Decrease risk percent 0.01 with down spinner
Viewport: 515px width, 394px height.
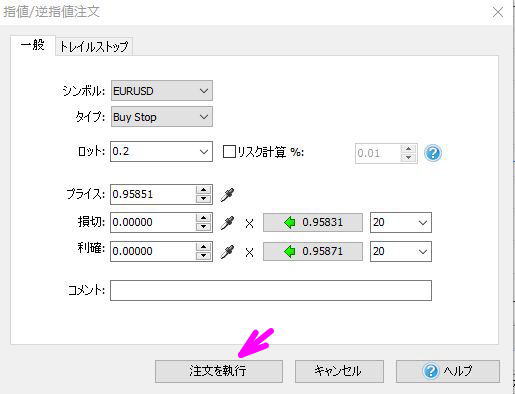coord(408,157)
